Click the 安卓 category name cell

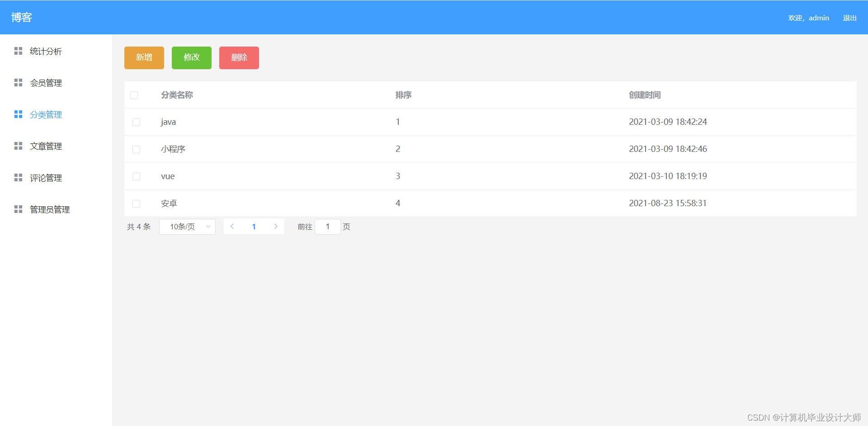tap(169, 204)
